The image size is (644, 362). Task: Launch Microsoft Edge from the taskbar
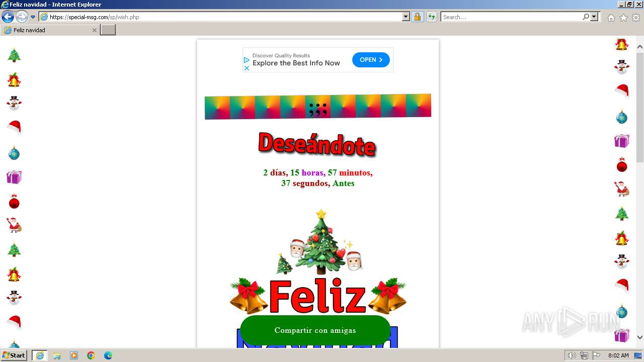(x=108, y=355)
